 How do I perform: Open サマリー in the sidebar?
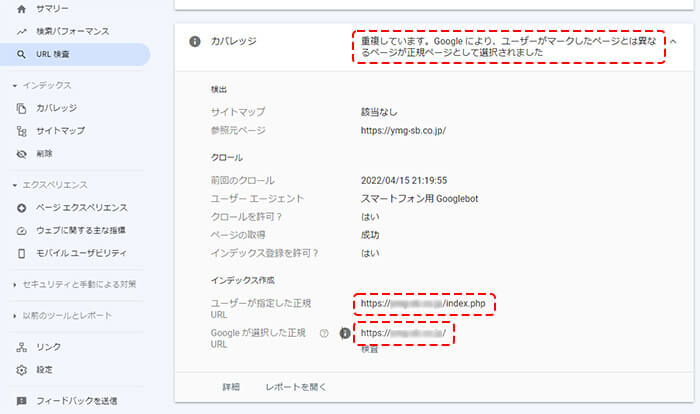point(52,9)
